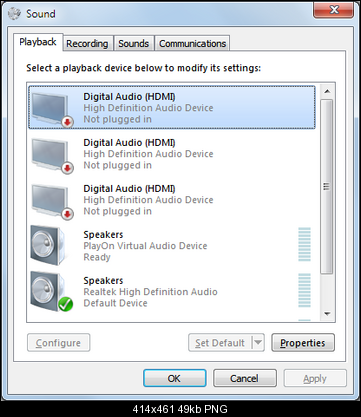This screenshot has height=417, width=361.
Task: Open Properties for the selected device
Action: pos(303,343)
